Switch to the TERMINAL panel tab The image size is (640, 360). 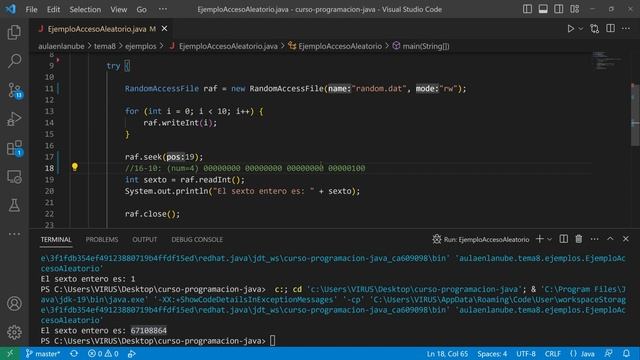point(56,240)
